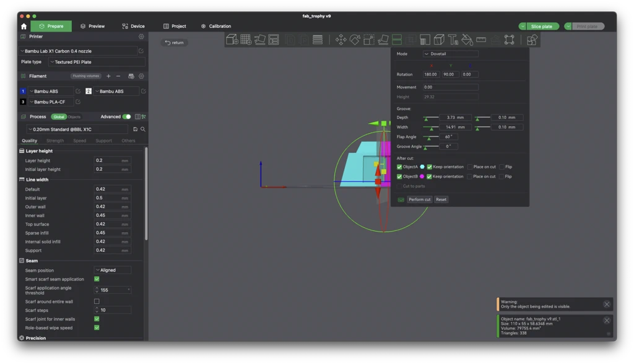
Task: Click the Reset button in cut panel
Action: pos(441,199)
